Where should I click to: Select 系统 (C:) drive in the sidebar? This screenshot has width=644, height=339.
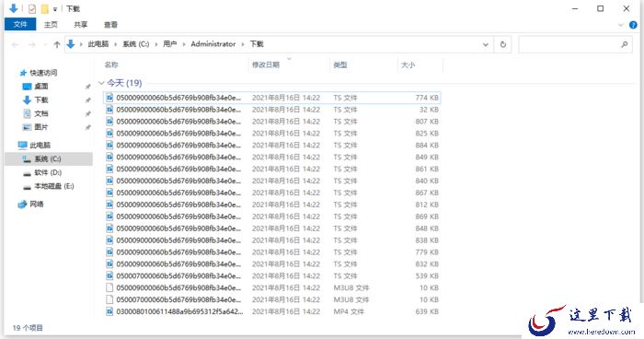tap(48, 158)
